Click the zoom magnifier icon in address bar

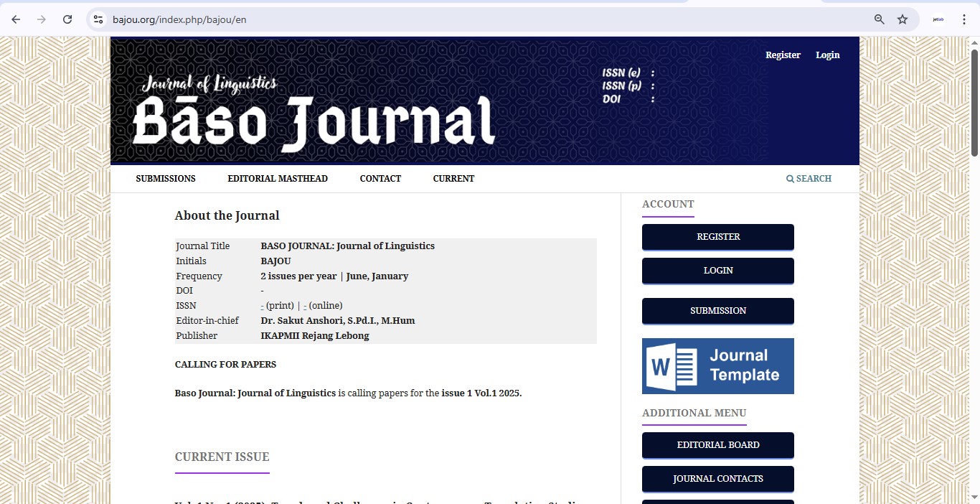[879, 19]
